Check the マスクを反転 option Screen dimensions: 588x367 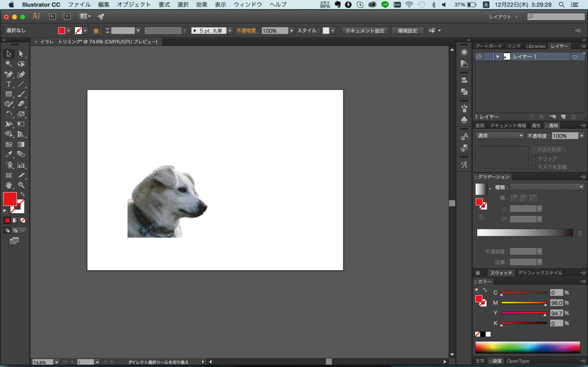point(534,167)
